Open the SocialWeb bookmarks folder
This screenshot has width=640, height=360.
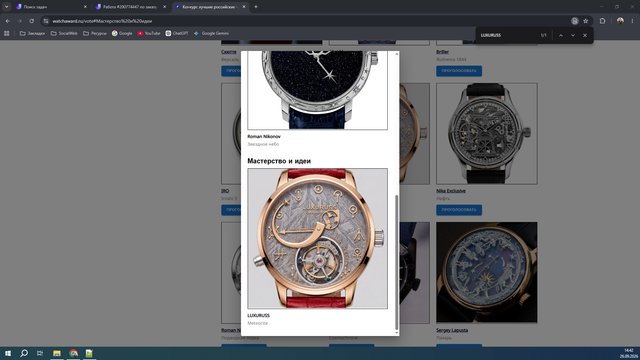tap(64, 33)
